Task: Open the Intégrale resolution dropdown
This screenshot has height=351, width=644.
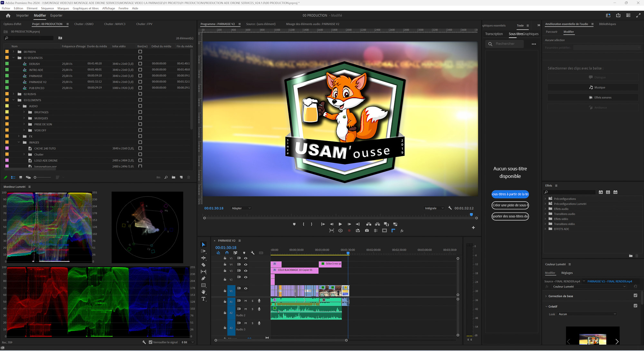Action: pyautogui.click(x=434, y=208)
